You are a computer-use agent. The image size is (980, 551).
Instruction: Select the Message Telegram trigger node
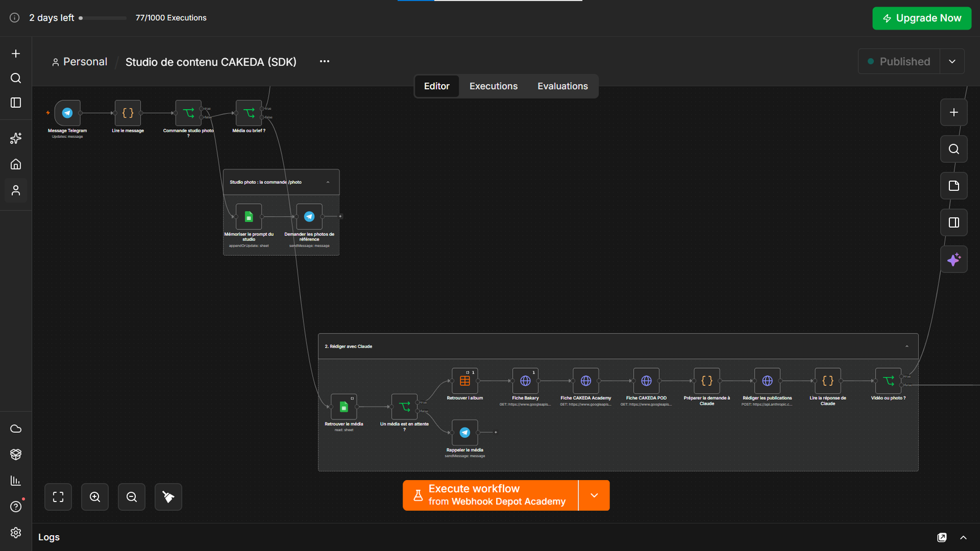(67, 113)
